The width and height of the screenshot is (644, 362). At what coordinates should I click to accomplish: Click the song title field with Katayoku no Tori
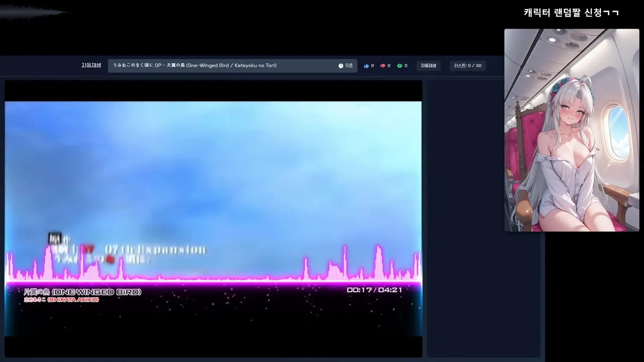tap(232, 65)
